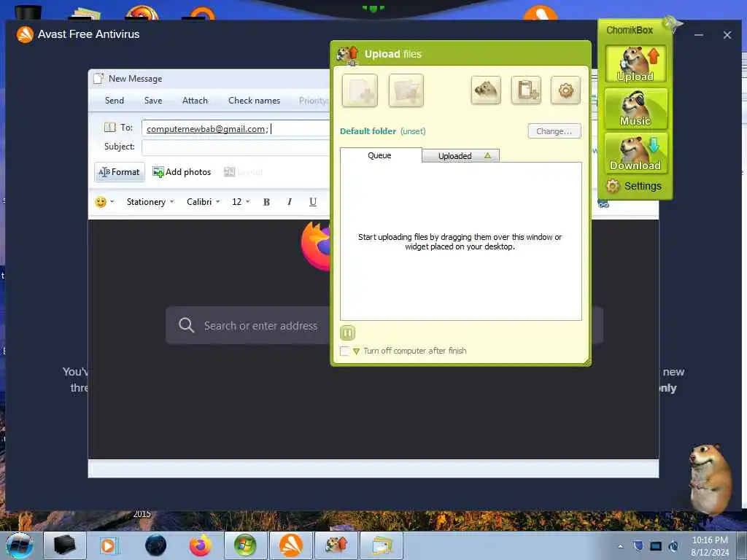This screenshot has height=560, width=747.
Task: Toggle underline formatting in New Message
Action: [312, 202]
